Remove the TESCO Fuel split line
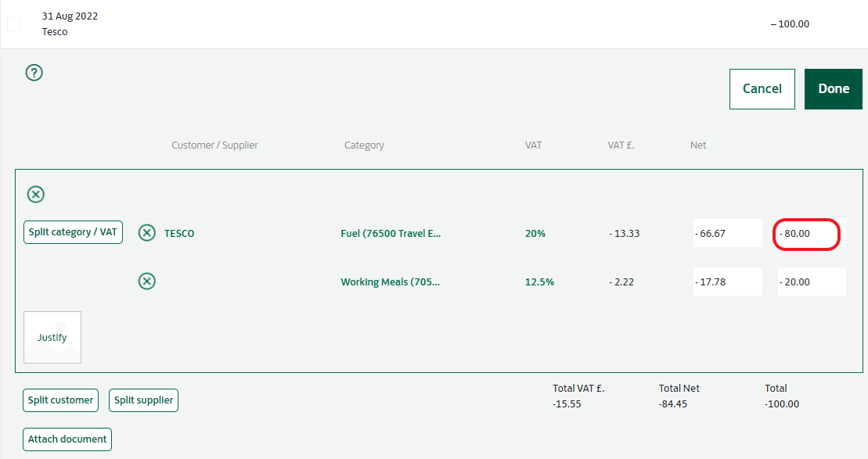This screenshot has width=868, height=459. (x=146, y=233)
